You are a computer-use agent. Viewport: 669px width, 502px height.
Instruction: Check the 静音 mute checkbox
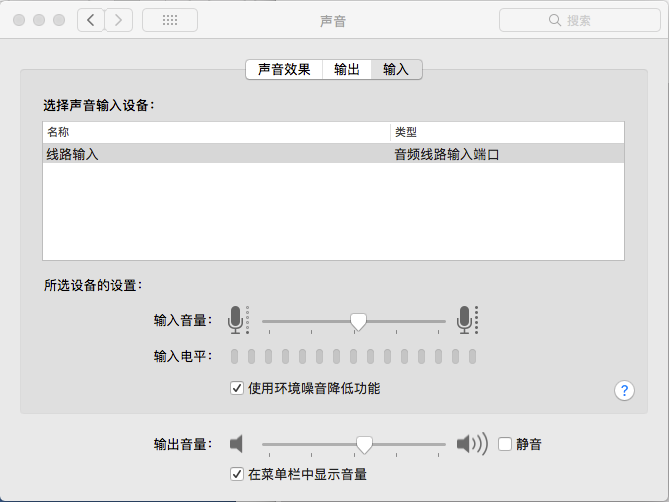pyautogui.click(x=505, y=444)
